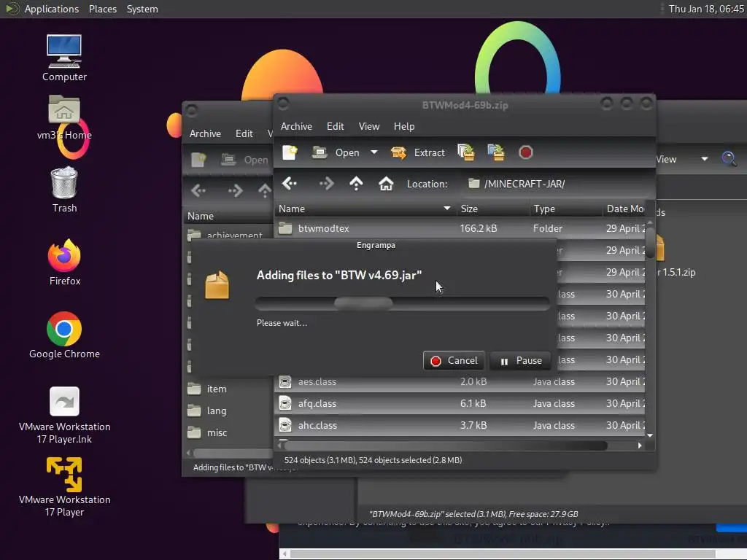747x560 pixels.
Task: Select the lang folder in background window
Action: point(230,411)
